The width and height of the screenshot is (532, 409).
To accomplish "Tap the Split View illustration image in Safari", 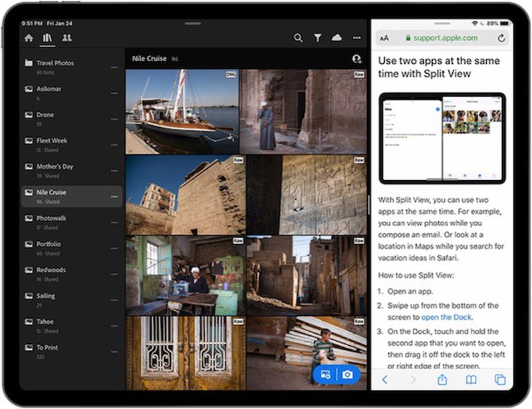I will tap(442, 138).
